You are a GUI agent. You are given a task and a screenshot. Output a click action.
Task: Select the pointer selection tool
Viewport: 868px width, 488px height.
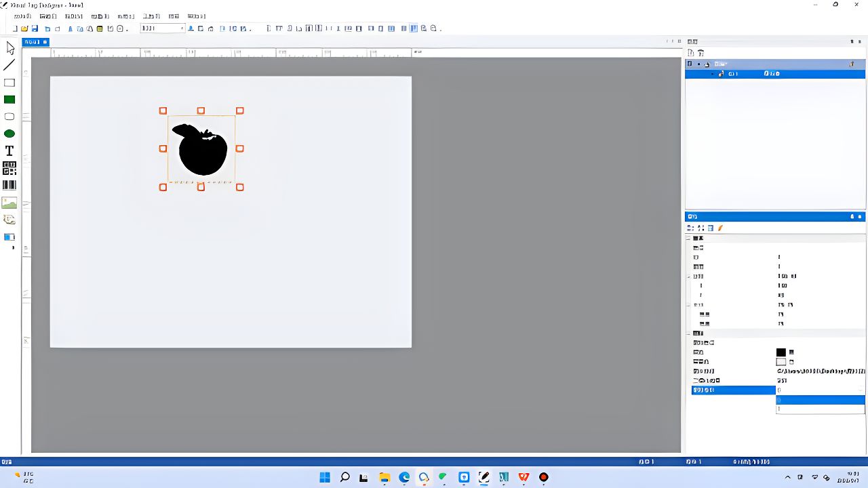[x=9, y=48]
